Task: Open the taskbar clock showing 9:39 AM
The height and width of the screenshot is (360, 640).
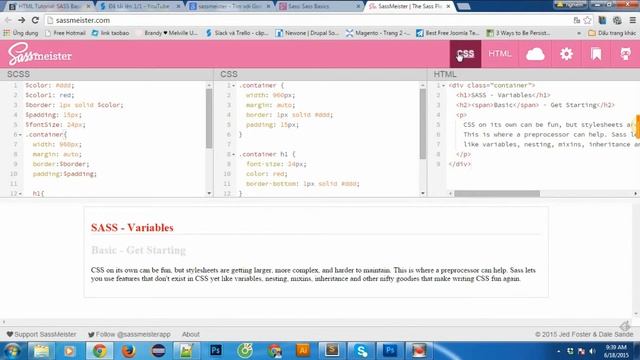Action: (x=616, y=351)
